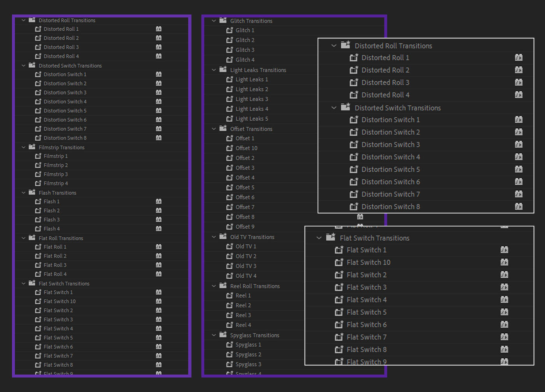Click the Flat Roll Transitions folder icon
The height and width of the screenshot is (392, 545).
tap(32, 237)
